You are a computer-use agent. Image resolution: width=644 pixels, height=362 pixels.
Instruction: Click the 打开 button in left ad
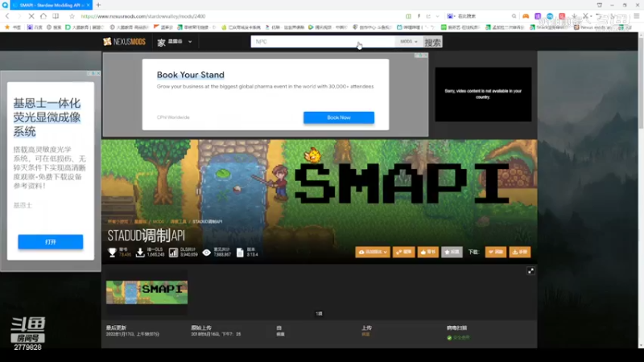point(51,242)
